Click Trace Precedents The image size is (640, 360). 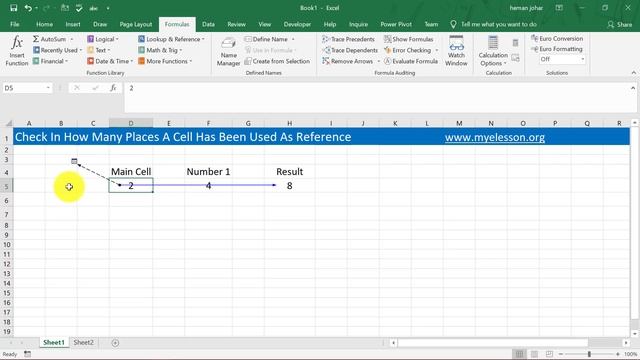[x=348, y=39]
